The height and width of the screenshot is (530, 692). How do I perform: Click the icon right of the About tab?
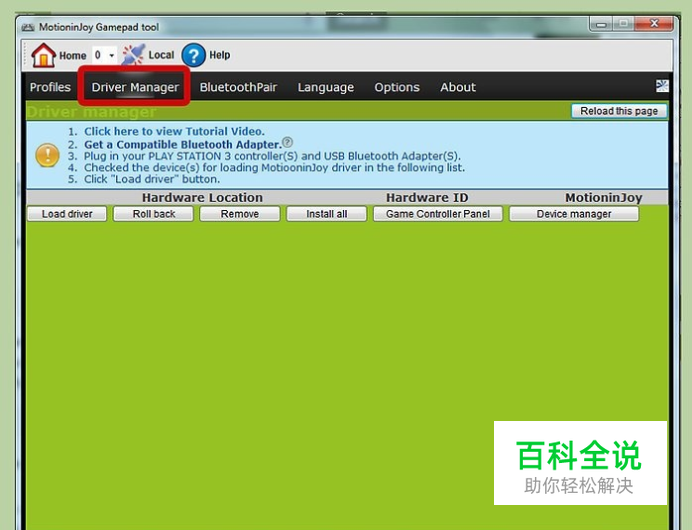coord(662,86)
